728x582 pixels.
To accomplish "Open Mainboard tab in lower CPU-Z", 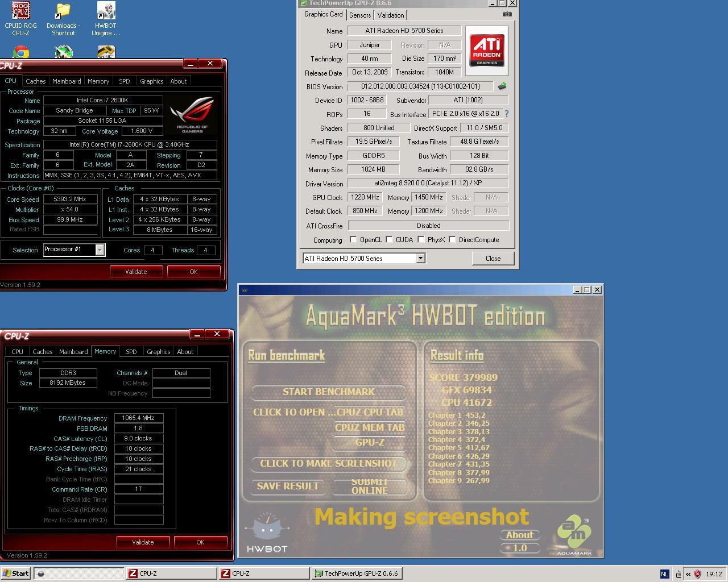I will [x=73, y=352].
